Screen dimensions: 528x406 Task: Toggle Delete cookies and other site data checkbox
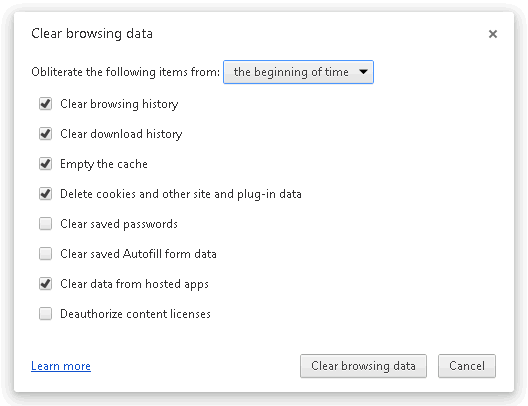45,194
